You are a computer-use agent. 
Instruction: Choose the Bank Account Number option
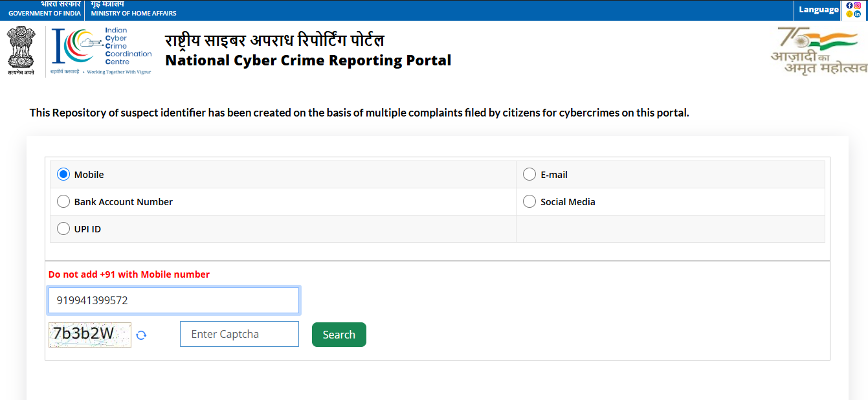[63, 202]
